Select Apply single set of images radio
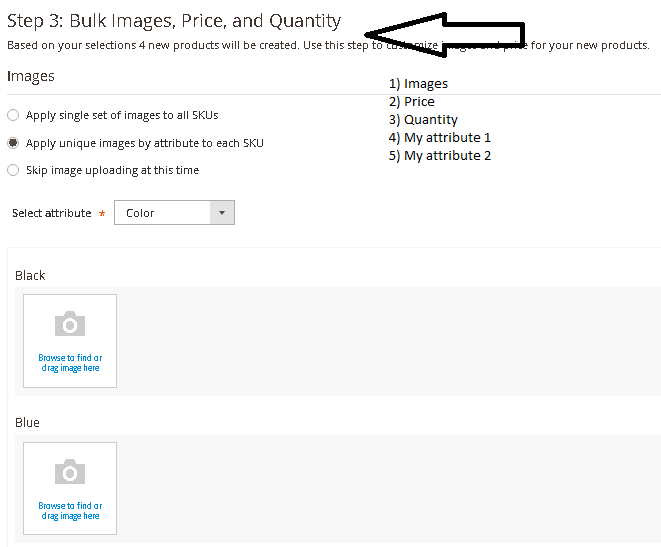Image resolution: width=661 pixels, height=547 pixels. pos(13,115)
